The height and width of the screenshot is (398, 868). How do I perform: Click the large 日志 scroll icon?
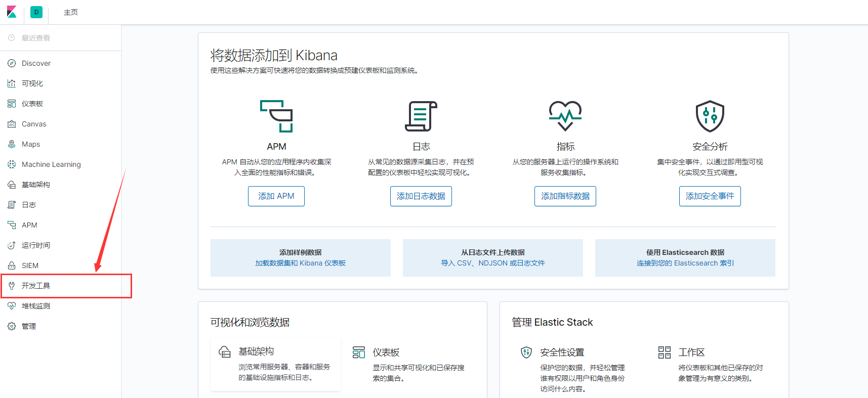click(x=421, y=116)
